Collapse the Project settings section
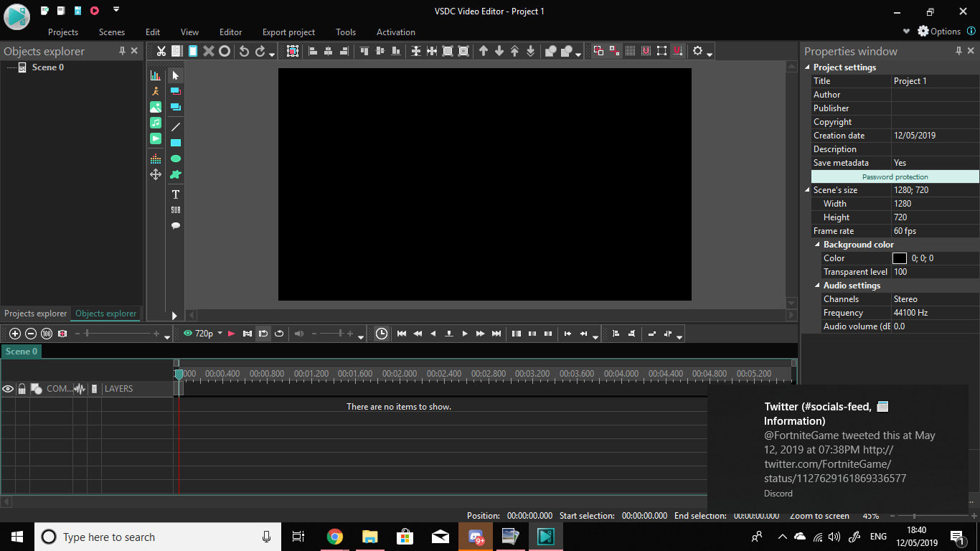980x551 pixels. pyautogui.click(x=807, y=67)
